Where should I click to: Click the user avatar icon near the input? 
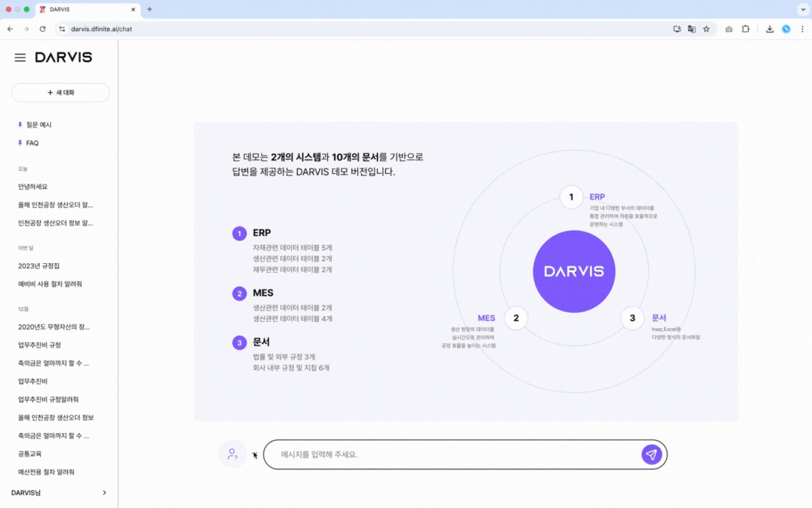(233, 454)
